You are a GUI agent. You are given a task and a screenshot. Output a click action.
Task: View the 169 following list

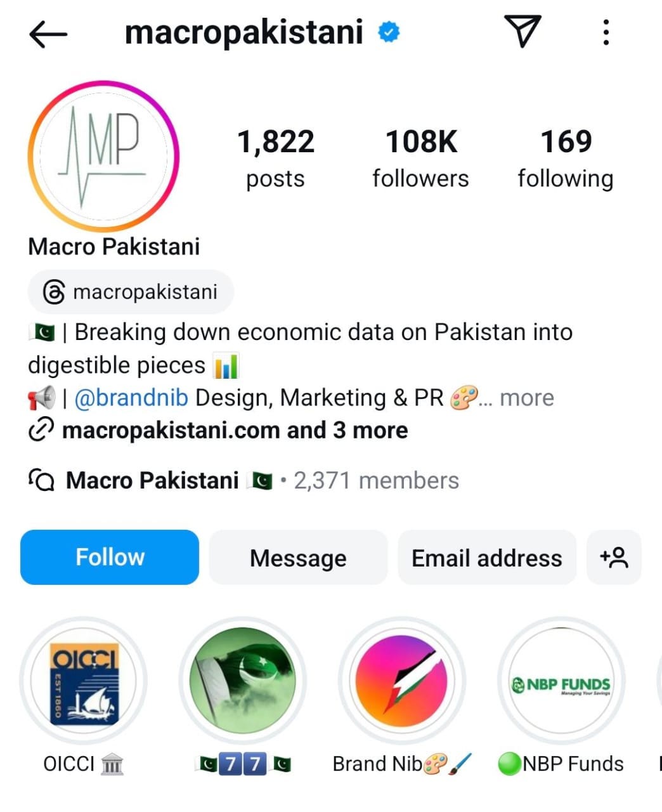566,159
